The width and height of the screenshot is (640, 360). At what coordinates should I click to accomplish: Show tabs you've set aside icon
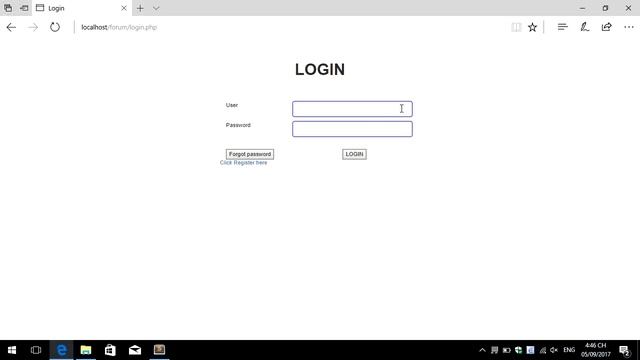(x=8, y=8)
